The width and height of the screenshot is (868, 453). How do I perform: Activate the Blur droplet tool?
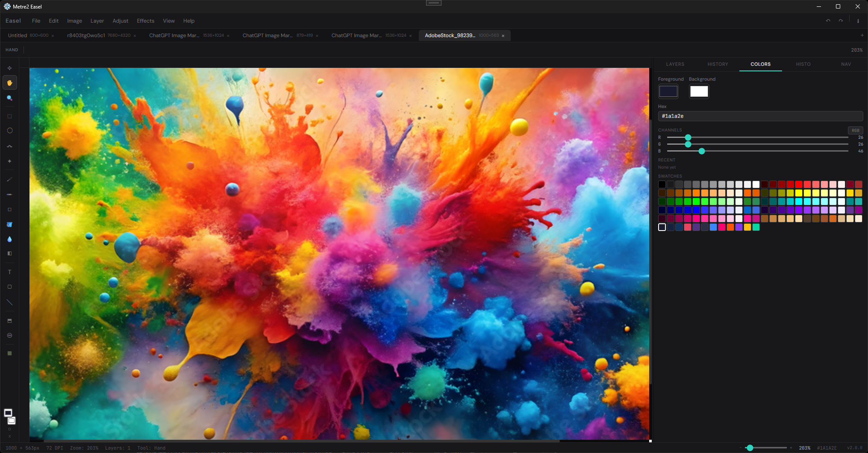(9, 240)
